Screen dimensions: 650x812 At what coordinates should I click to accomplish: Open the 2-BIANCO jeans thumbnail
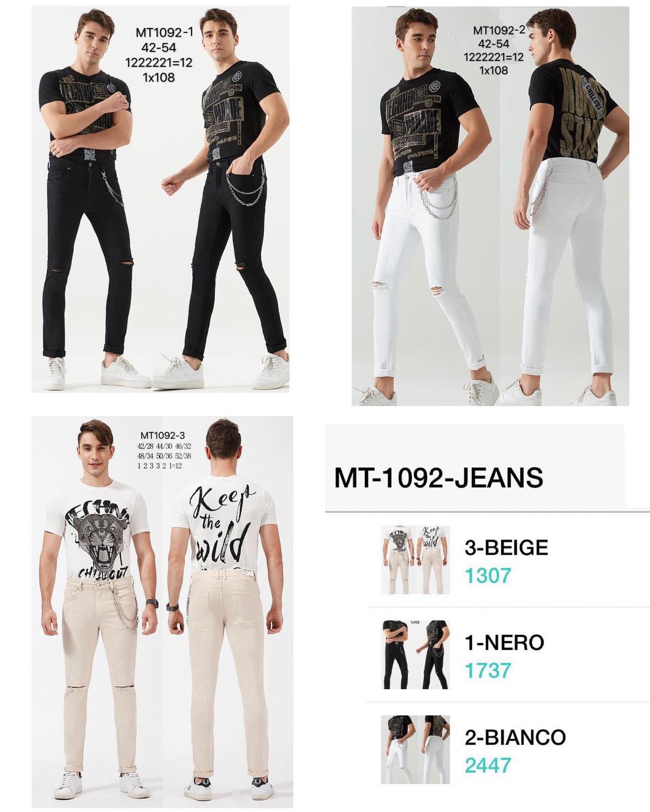(415, 750)
